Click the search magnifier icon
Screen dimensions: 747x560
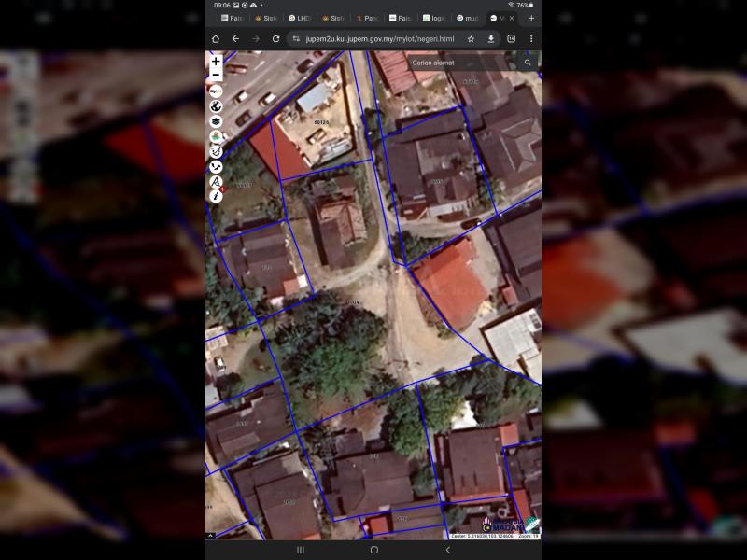click(x=528, y=63)
